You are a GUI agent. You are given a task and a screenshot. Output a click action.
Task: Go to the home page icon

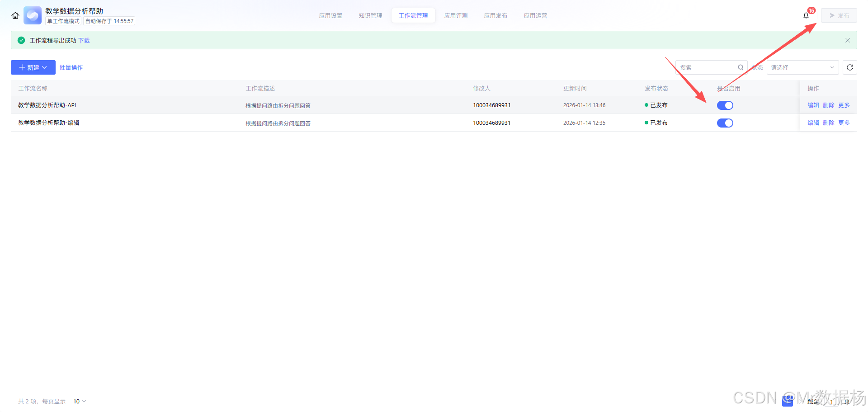(x=15, y=15)
